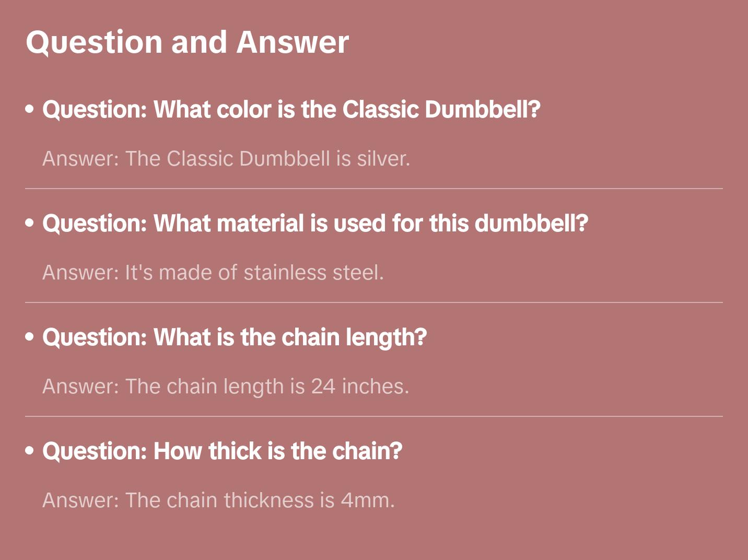Click the answer beginning "The chain thickness is"
This screenshot has height=560, width=748.
click(x=218, y=500)
